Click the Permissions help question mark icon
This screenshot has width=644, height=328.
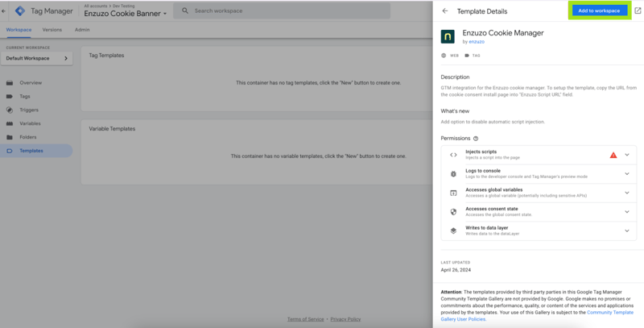[476, 139]
